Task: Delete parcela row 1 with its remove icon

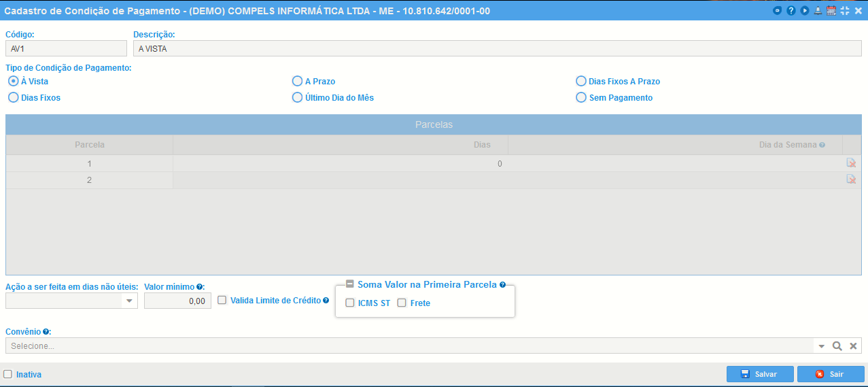Action: [x=851, y=163]
